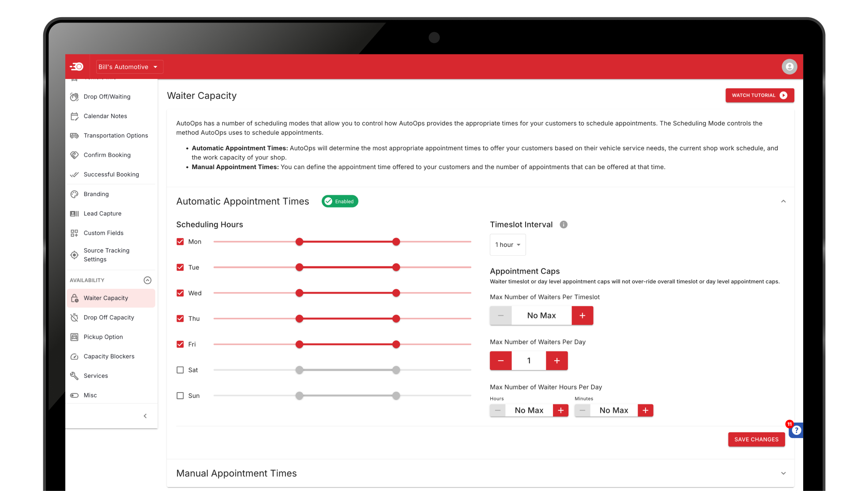This screenshot has width=868, height=491.
Task: Open the Misc sidebar item
Action: 111,395
